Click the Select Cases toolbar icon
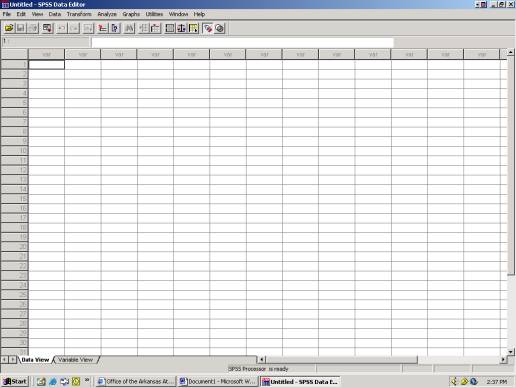Image resolution: width=516 pixels, height=388 pixels. point(194,28)
